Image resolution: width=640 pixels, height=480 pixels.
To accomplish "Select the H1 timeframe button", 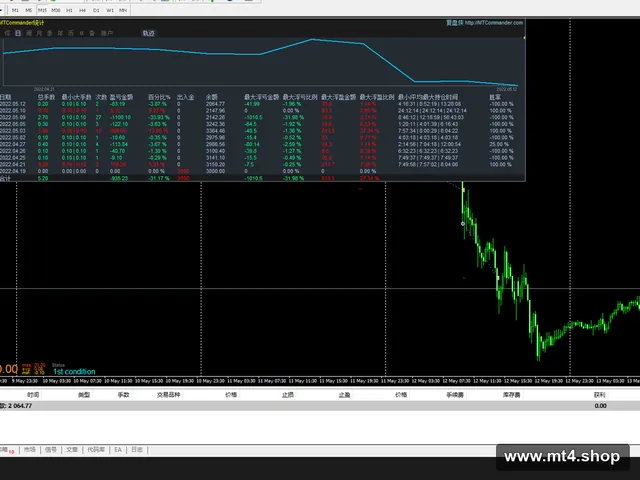I will pos(69,10).
